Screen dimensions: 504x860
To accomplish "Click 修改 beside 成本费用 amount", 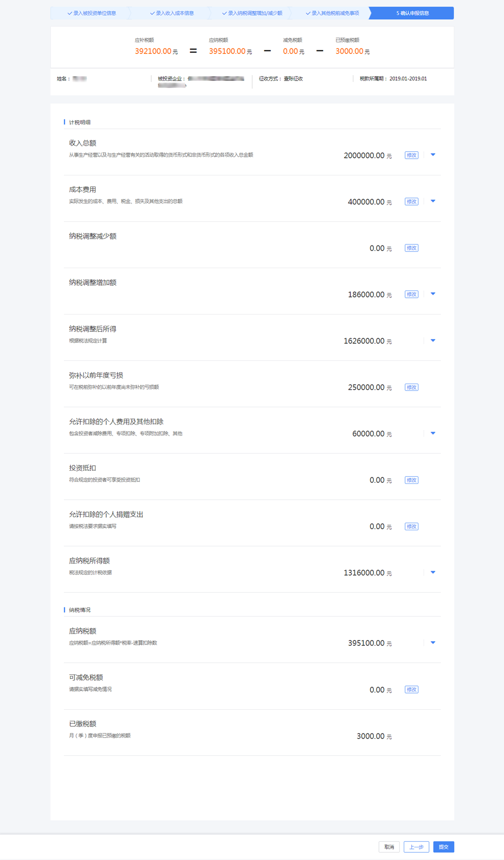I will point(412,202).
